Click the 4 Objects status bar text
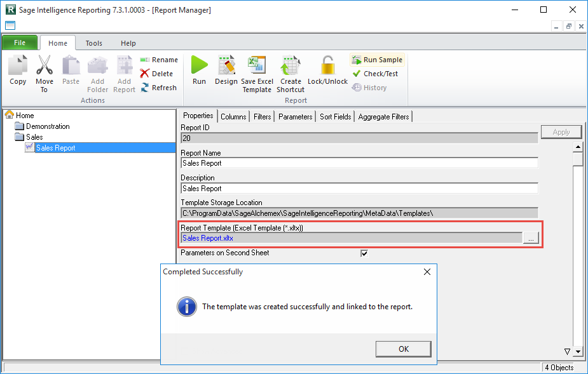 coord(559,368)
